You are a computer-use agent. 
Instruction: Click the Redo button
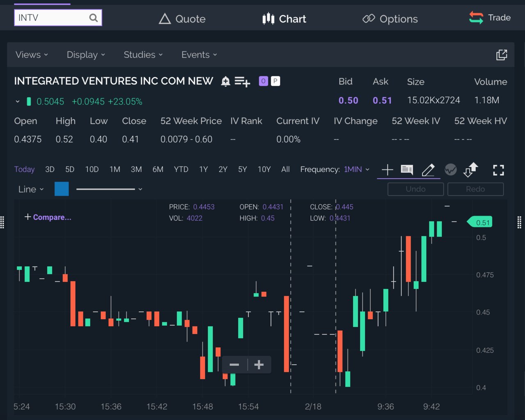tap(475, 189)
